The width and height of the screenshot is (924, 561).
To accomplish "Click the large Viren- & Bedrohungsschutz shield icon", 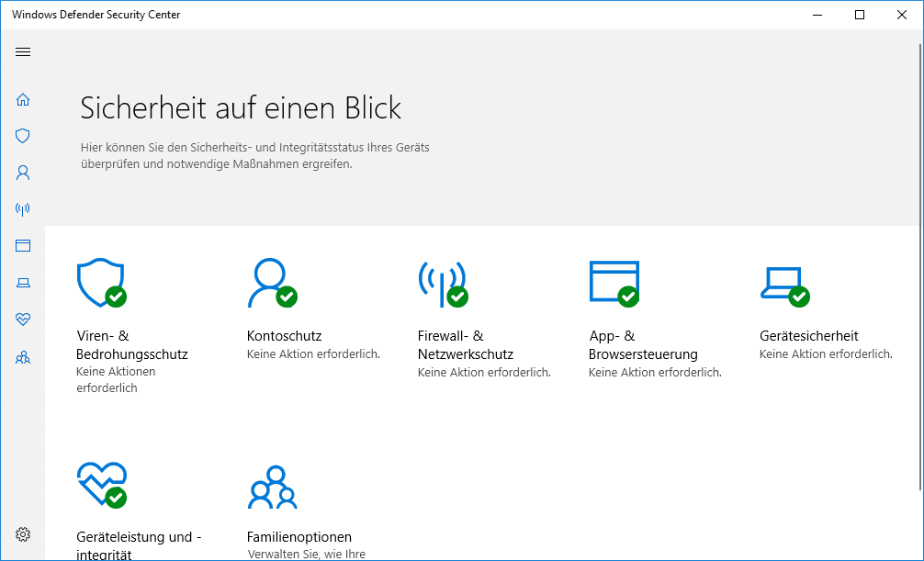I will [x=101, y=283].
